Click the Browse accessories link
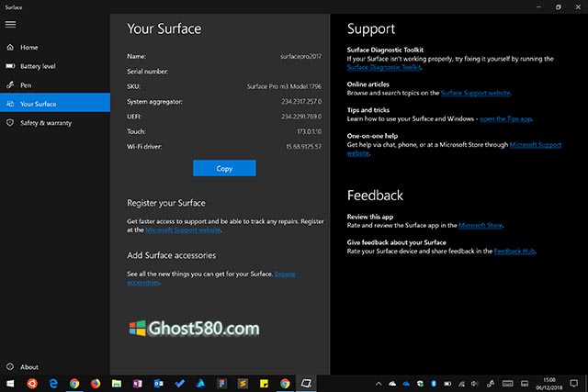Image resolution: width=588 pixels, height=392 pixels. [x=285, y=274]
